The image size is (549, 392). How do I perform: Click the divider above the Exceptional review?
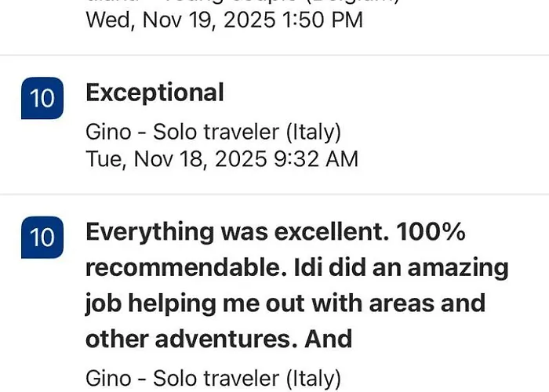point(274,55)
